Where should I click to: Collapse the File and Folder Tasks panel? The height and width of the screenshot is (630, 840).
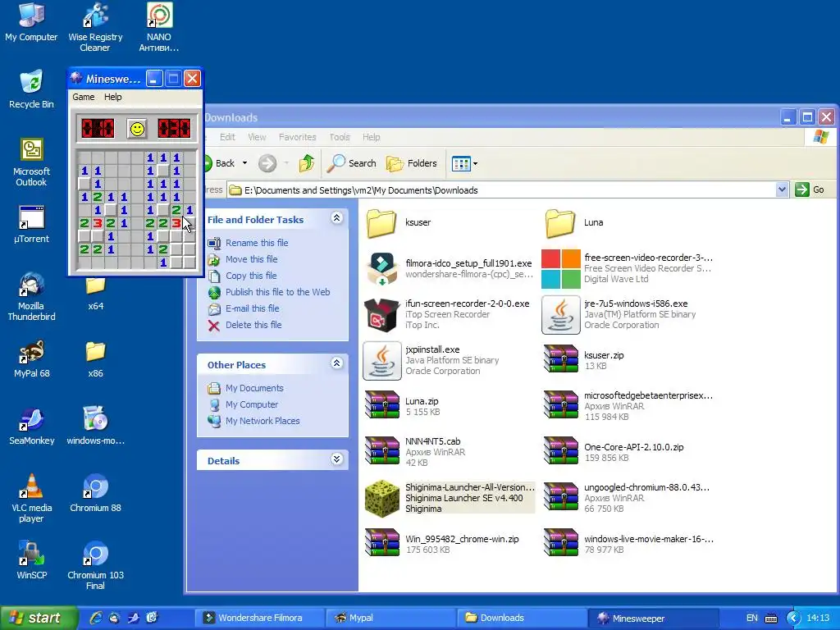coord(336,217)
